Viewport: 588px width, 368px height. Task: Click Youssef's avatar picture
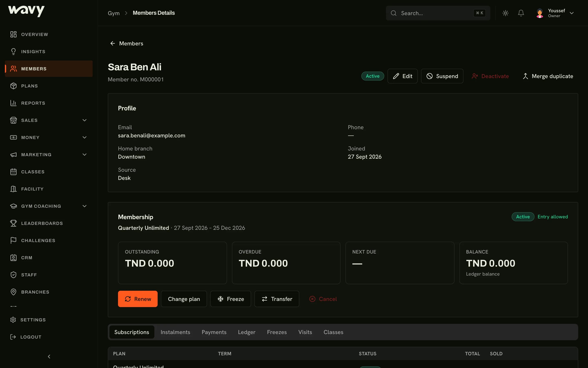(x=540, y=13)
